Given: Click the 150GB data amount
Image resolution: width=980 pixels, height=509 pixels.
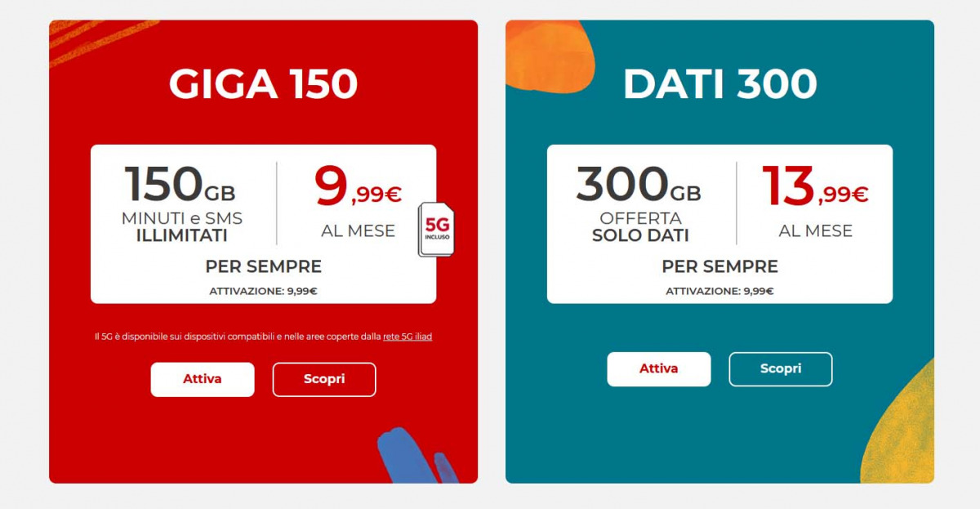Looking at the screenshot, I should click(180, 185).
